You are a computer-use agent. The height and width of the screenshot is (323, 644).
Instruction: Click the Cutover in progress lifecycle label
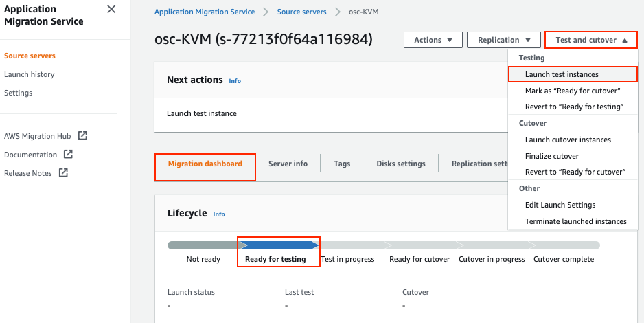click(x=492, y=259)
